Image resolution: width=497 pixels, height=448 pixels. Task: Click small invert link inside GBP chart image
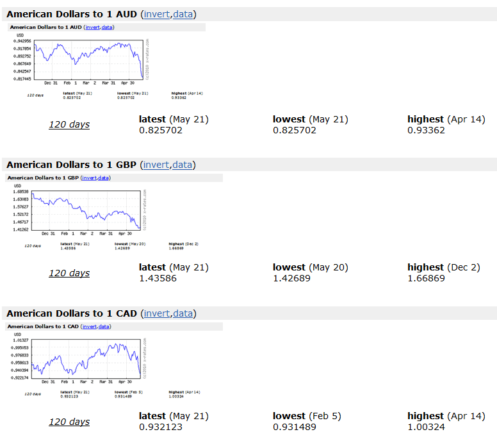click(90, 178)
